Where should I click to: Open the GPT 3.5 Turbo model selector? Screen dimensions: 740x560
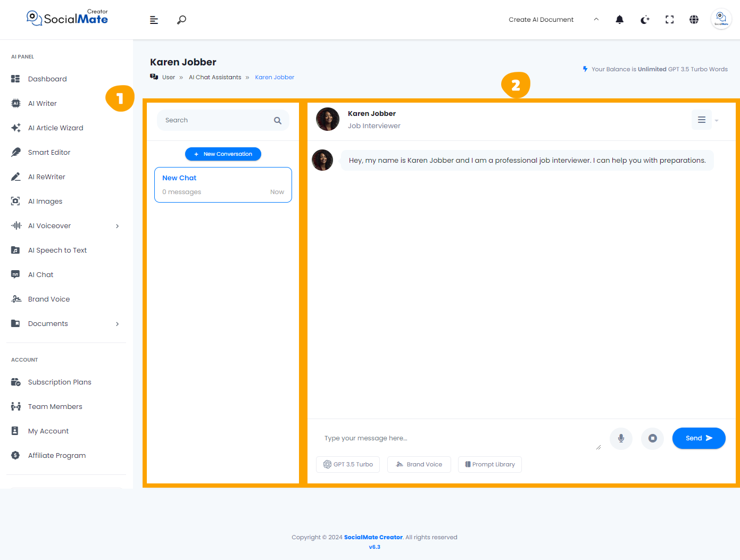pyautogui.click(x=348, y=464)
